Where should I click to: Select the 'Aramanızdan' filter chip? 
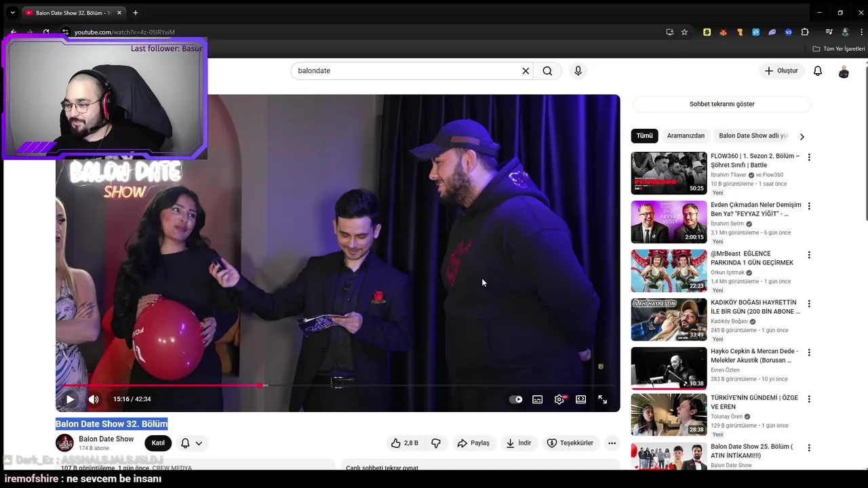686,136
